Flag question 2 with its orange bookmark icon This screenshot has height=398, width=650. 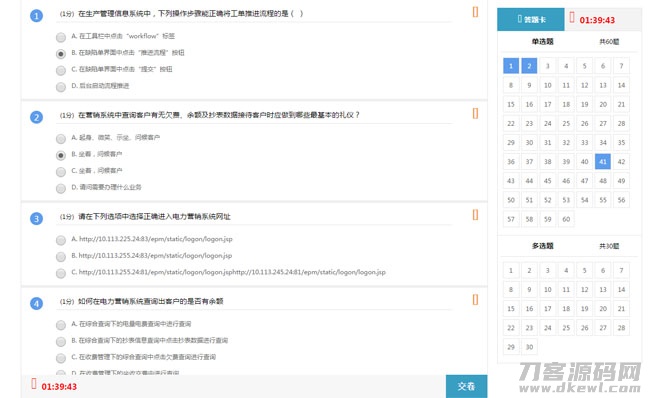[x=475, y=113]
